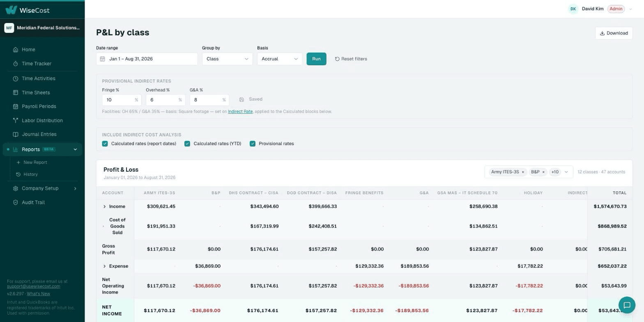Click the G&A % input field
Viewport: 644px width, 322px height.
coord(209,100)
